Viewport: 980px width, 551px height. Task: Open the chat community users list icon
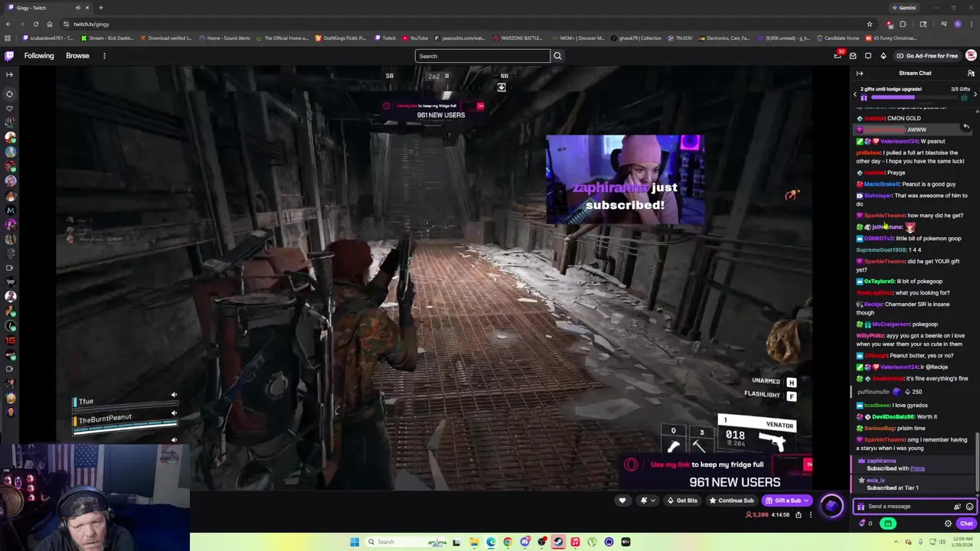971,73
